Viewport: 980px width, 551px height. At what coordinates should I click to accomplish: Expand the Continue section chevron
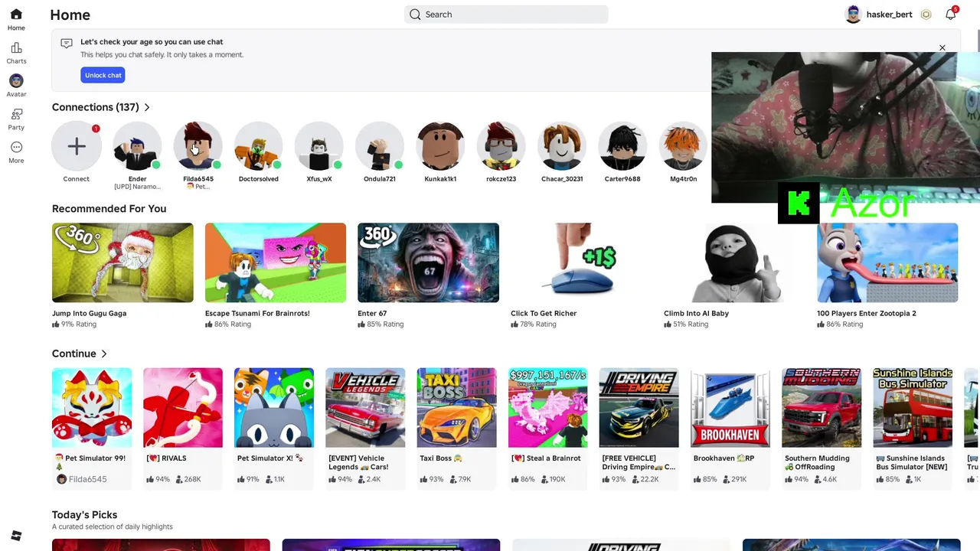(x=104, y=354)
